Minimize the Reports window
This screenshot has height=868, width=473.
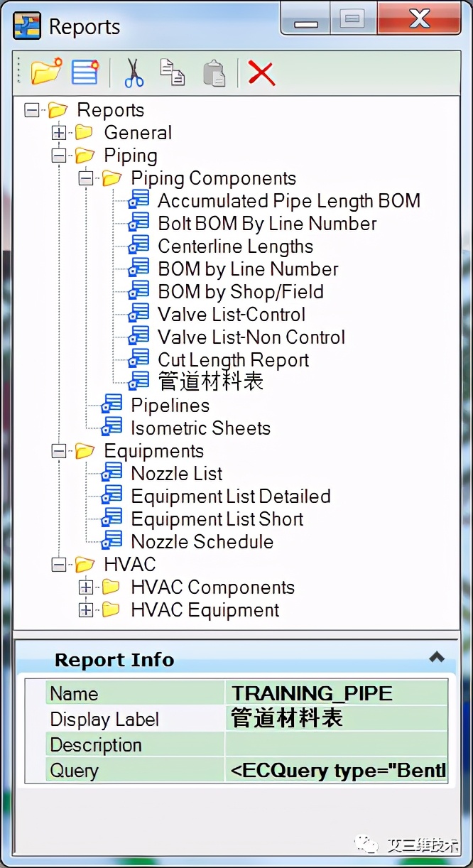[305, 21]
